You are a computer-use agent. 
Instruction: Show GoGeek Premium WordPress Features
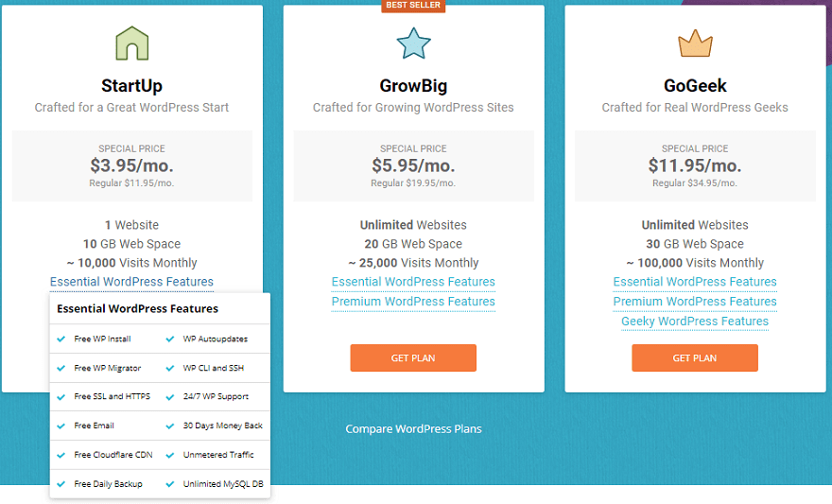click(695, 302)
